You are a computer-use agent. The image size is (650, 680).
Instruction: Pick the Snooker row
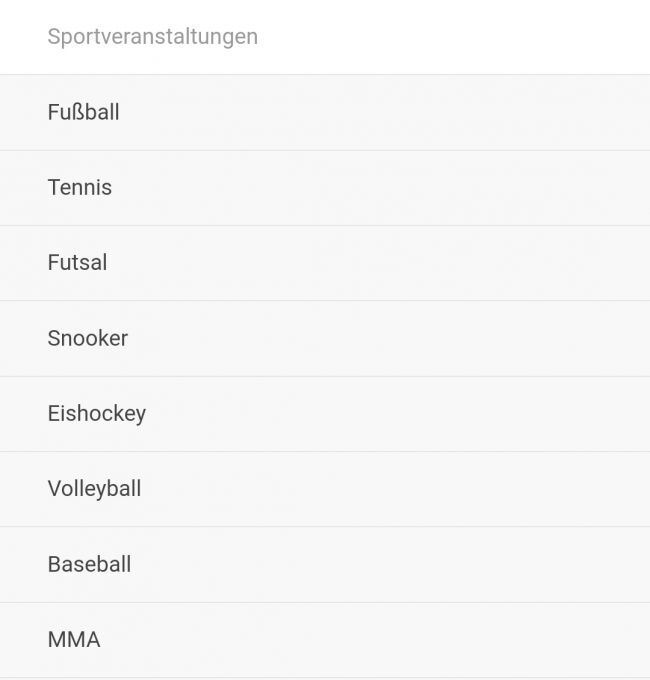pos(324,338)
